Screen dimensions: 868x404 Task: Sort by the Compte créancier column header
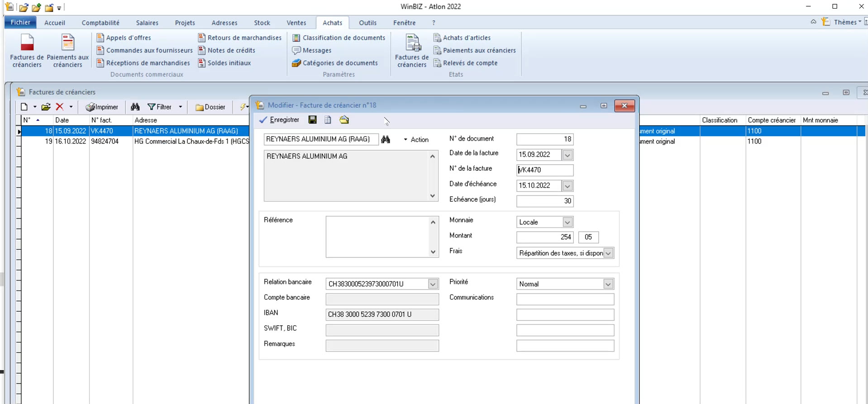click(772, 120)
